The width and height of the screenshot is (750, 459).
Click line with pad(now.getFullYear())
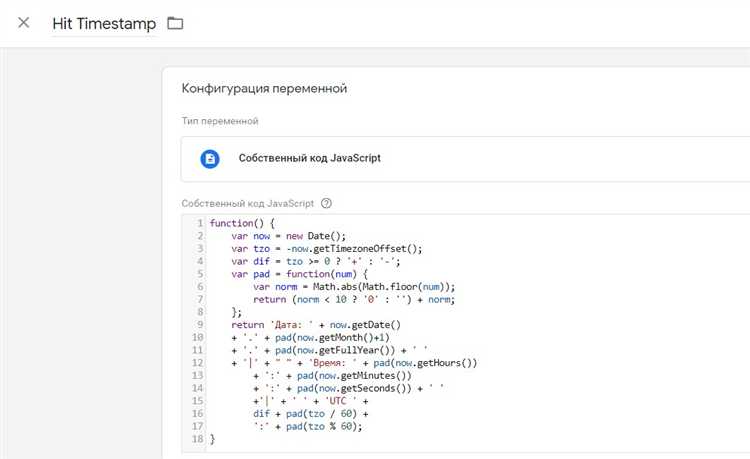point(330,350)
